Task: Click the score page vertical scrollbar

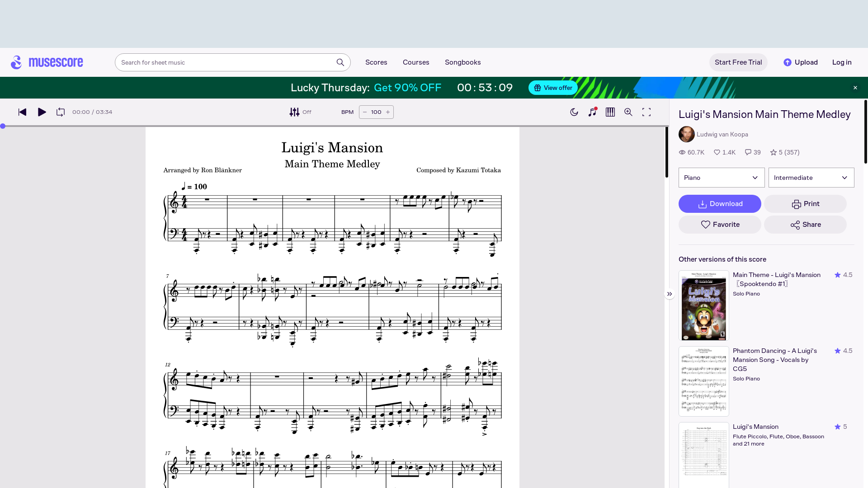Action: click(x=666, y=152)
